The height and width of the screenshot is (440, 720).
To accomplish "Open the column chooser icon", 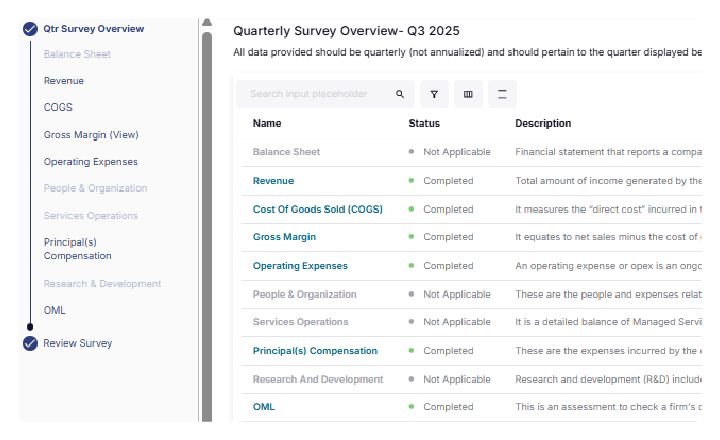I will pyautogui.click(x=468, y=94).
